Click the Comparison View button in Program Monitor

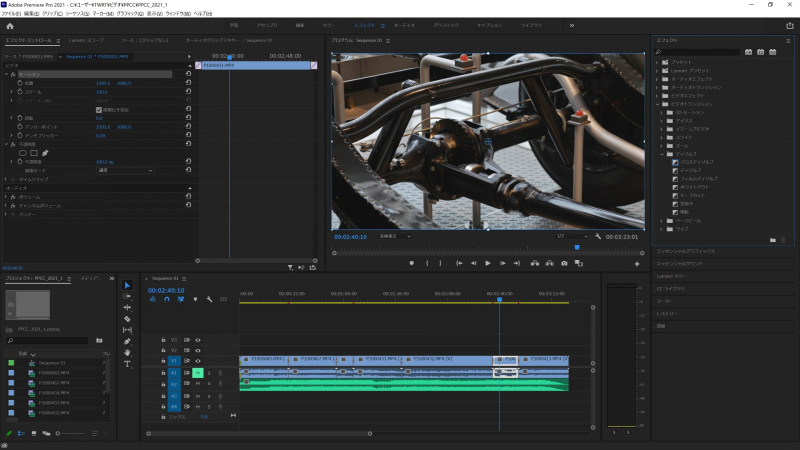pos(579,263)
